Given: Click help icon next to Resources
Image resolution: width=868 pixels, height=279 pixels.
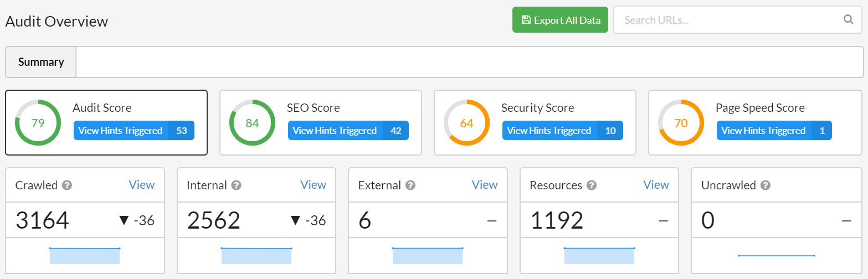Looking at the screenshot, I should coord(592,185).
